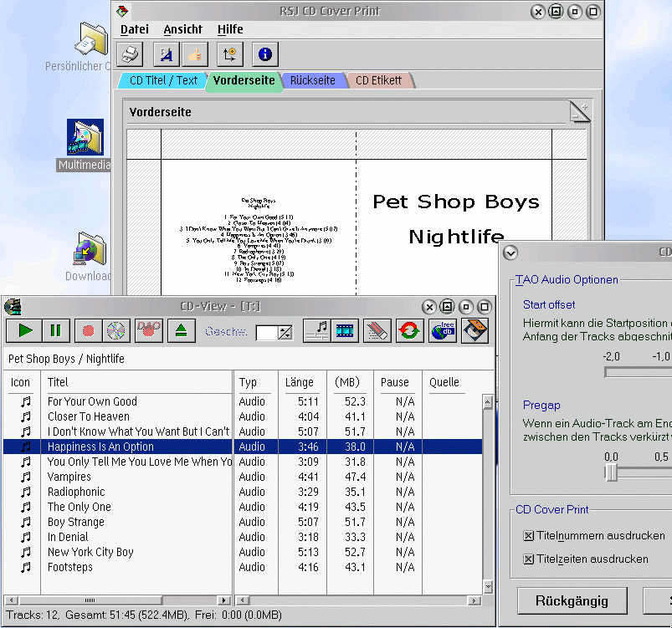The width and height of the screenshot is (672, 628).
Task: Click the left arrow of the Titel horizontal scrollbar
Action: tap(11, 600)
